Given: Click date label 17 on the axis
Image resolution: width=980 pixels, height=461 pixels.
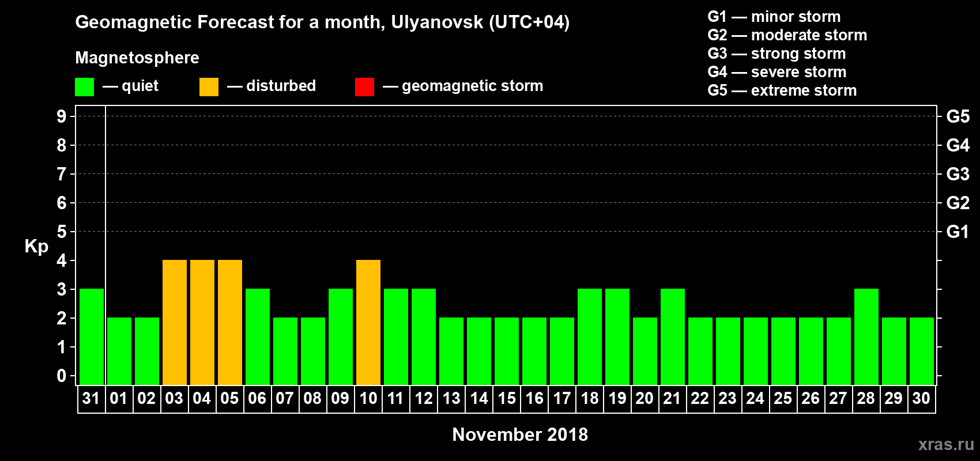Looking at the screenshot, I should coord(561,399).
